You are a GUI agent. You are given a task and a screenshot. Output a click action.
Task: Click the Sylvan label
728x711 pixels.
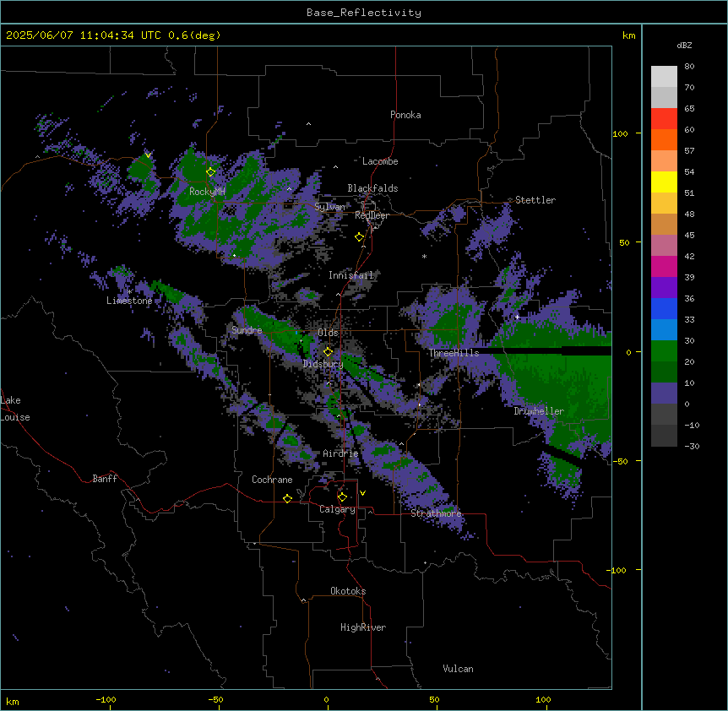coord(330,207)
